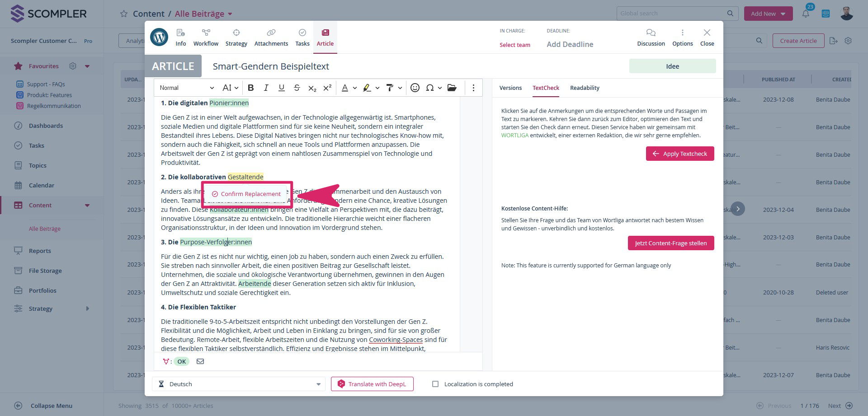Switch to the Versions tab
868x416 pixels.
tap(510, 88)
